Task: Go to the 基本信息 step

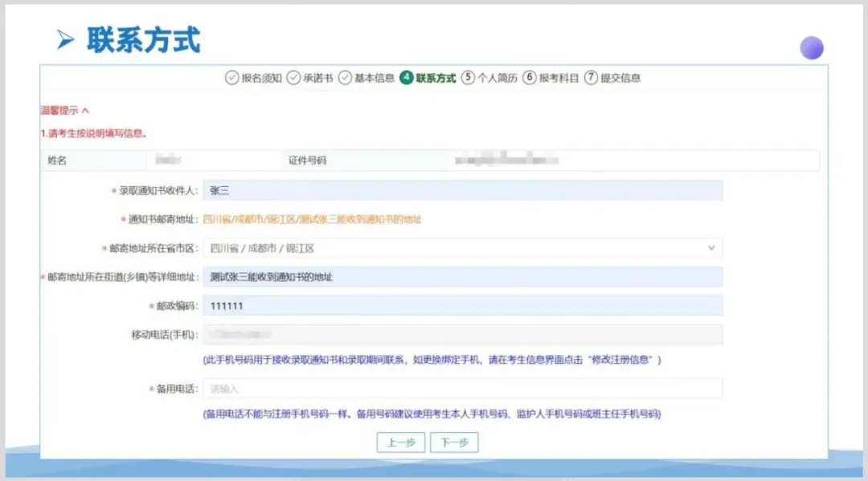Action: click(375, 78)
